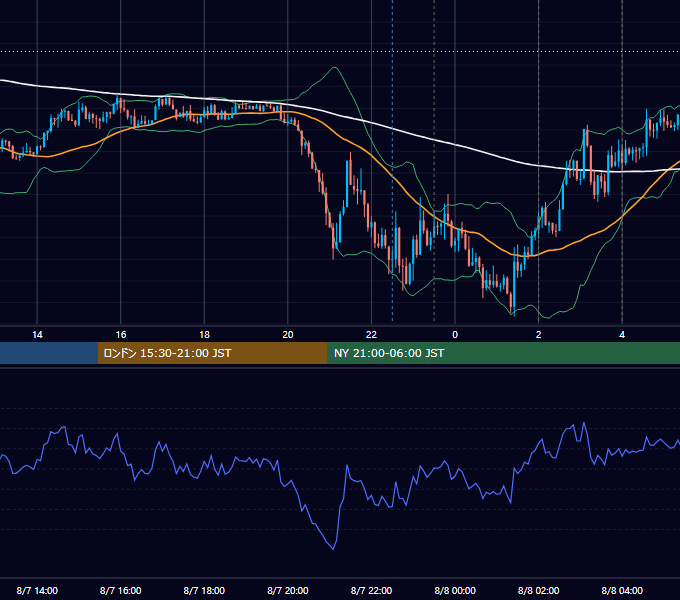
Task: Select the 20 hour axis label
Action: click(288, 335)
